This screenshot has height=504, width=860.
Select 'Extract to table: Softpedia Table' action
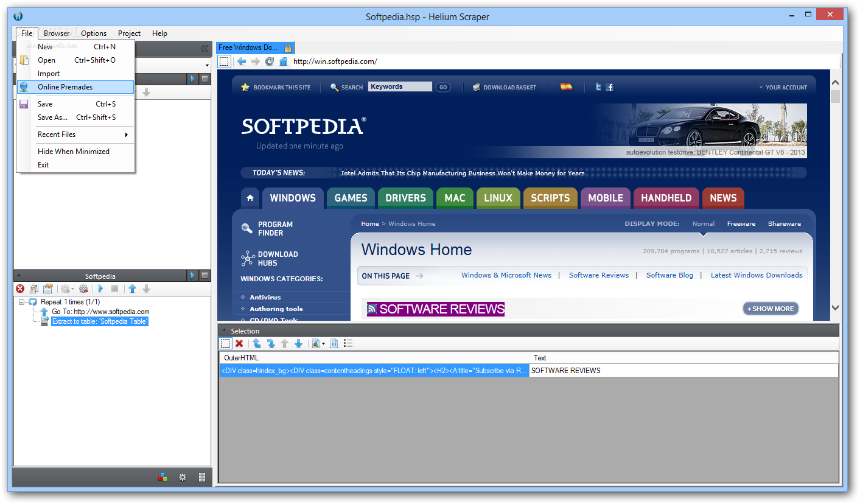point(100,321)
